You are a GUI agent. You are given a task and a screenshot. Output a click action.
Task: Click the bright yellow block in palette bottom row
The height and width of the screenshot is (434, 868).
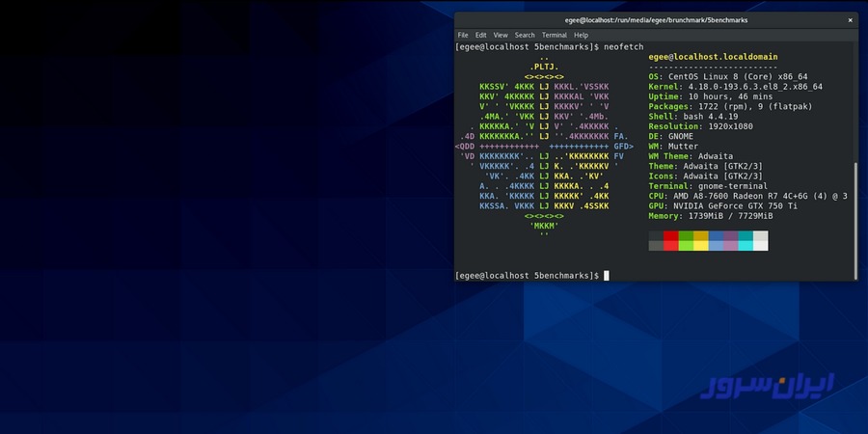coord(700,246)
